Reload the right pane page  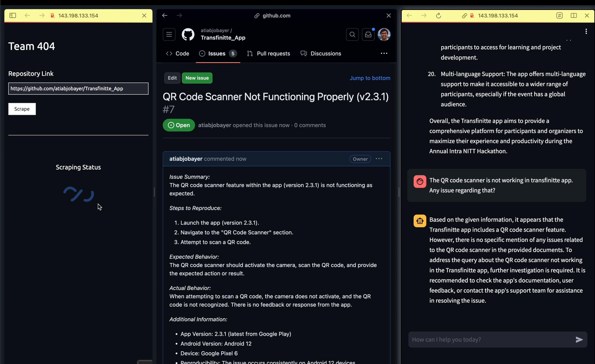(x=439, y=16)
